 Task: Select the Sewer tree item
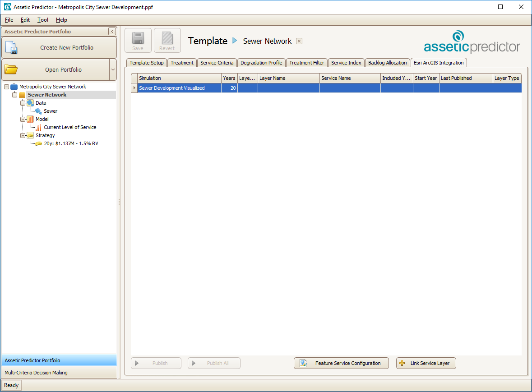pyautogui.click(x=51, y=111)
